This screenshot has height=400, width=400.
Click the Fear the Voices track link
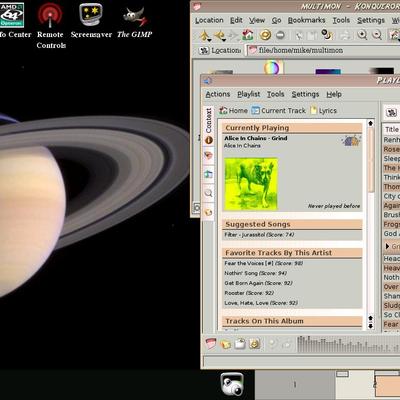click(x=263, y=263)
